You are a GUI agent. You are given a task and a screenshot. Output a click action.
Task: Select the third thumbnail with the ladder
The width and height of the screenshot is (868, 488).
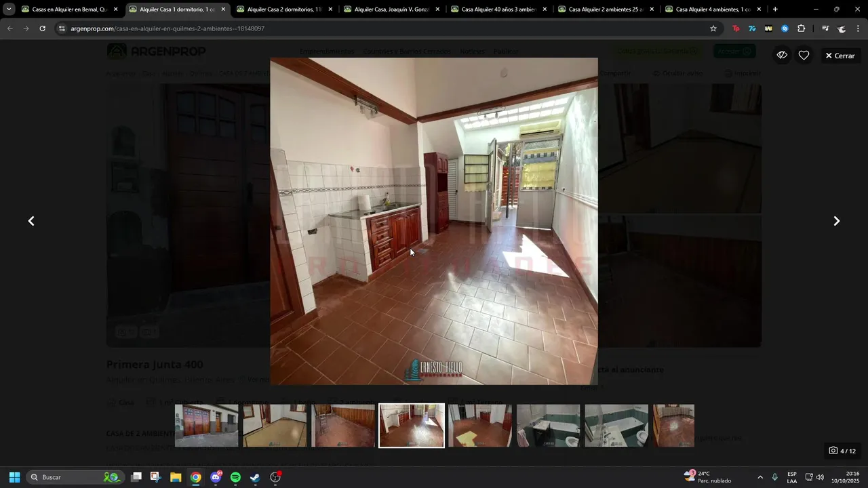[343, 426]
